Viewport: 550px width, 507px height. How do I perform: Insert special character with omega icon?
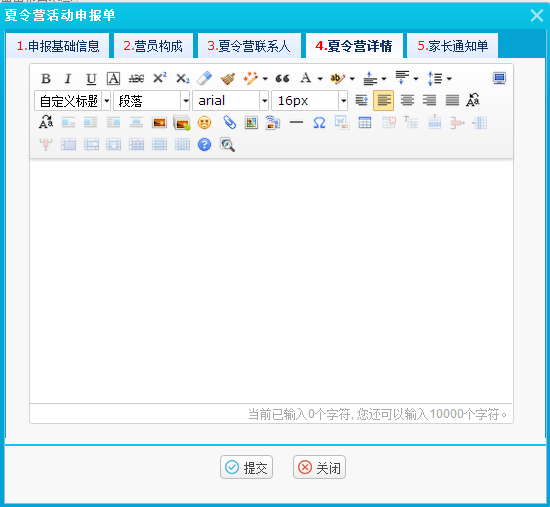point(319,123)
